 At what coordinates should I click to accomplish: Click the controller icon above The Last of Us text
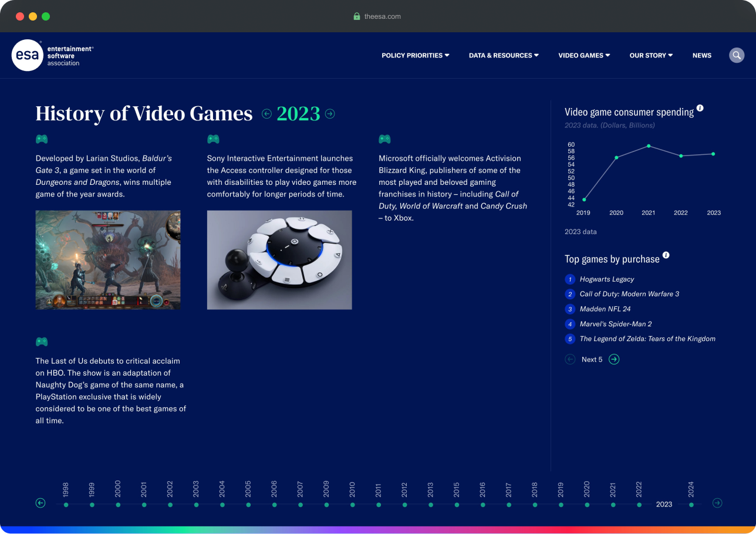42,342
